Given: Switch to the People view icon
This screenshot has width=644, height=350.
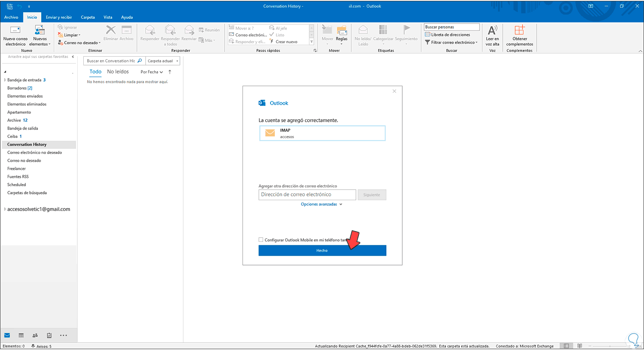Looking at the screenshot, I should coord(35,335).
